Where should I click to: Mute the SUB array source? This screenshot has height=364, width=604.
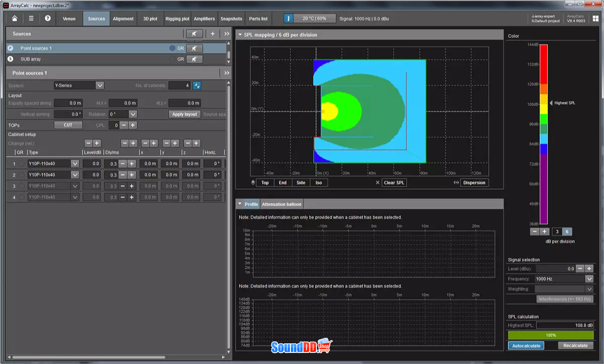194,59
